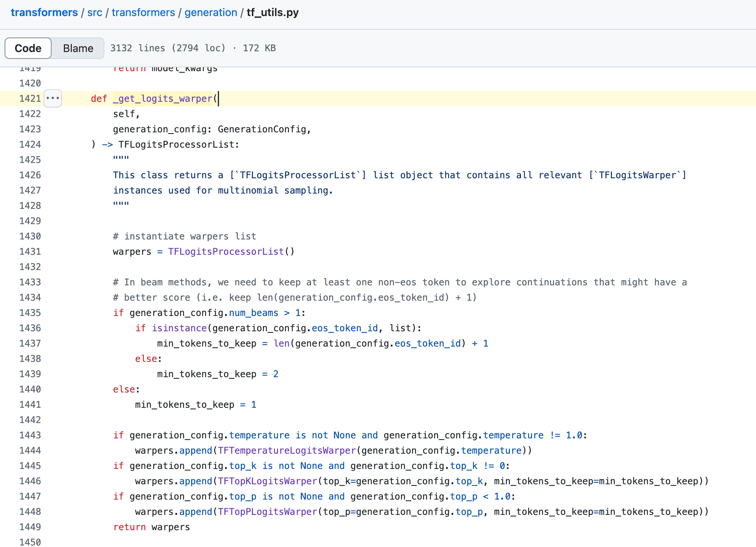Image resolution: width=756 pixels, height=547 pixels.
Task: Click the tf_utils.py file name heading
Action: (x=273, y=12)
